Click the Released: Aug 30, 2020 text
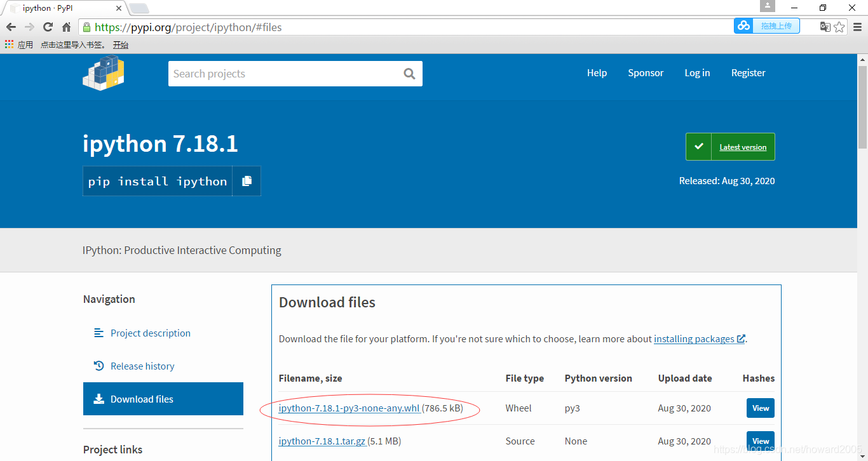868x461 pixels. coord(727,181)
